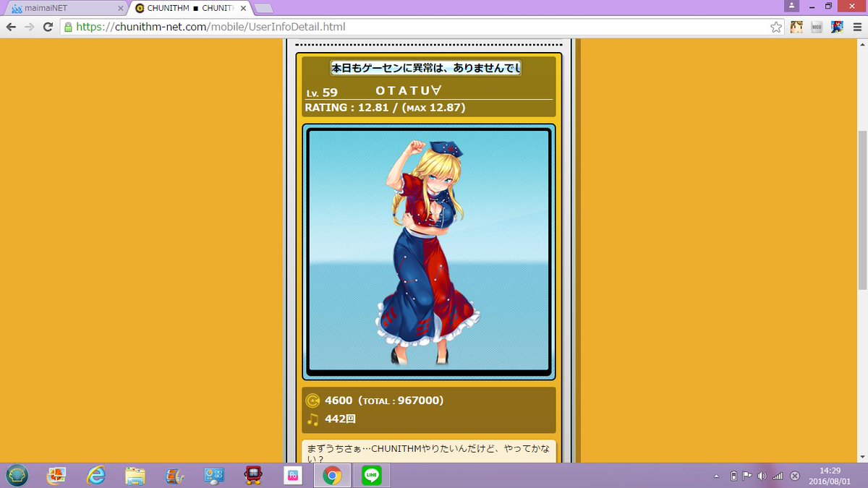The height and width of the screenshot is (488, 868).
Task: Click the Lv. 59 label
Action: click(322, 93)
